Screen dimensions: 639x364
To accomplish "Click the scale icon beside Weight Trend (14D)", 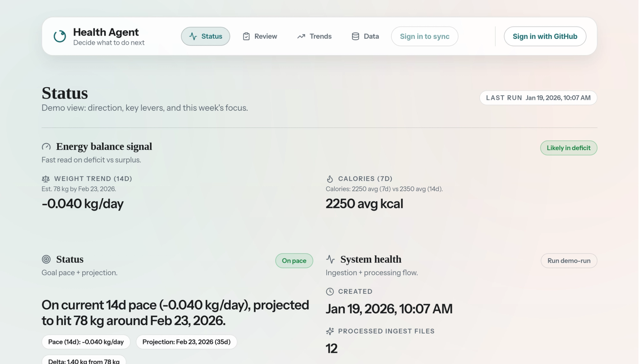I will (46, 179).
